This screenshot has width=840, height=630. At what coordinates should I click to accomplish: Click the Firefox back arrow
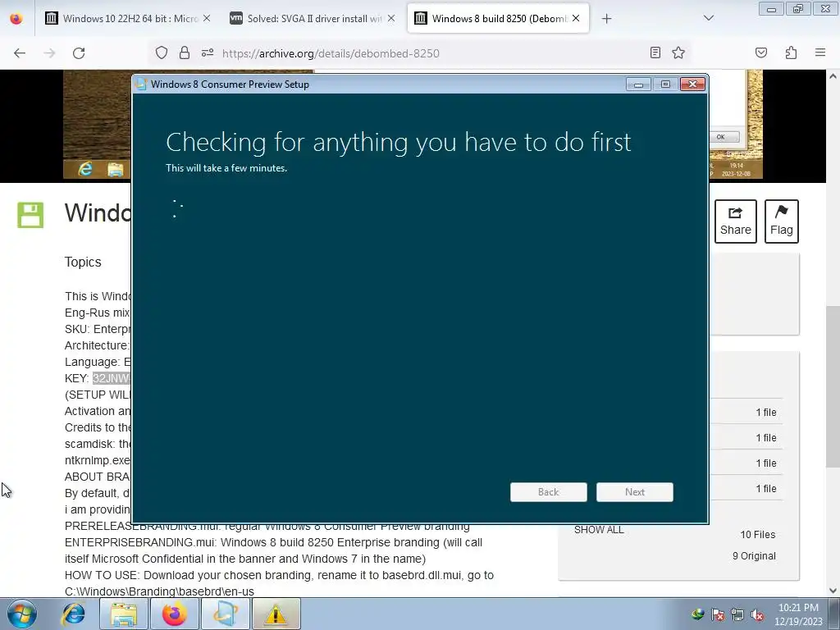(x=20, y=53)
